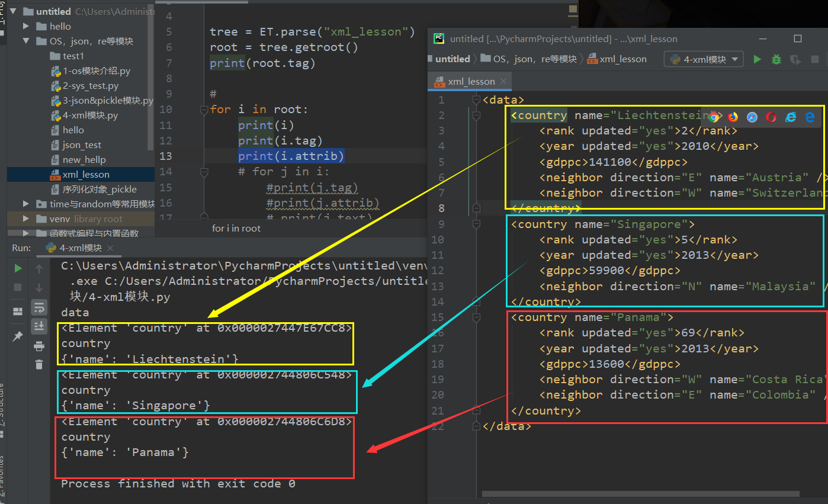Run 4-xml模块 from top toolbar
The image size is (828, 504).
point(757,59)
